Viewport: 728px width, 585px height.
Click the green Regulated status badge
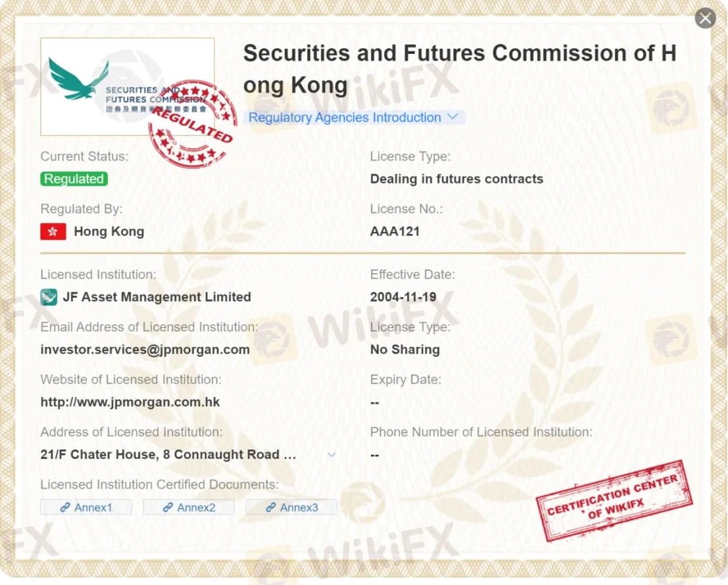click(x=74, y=179)
